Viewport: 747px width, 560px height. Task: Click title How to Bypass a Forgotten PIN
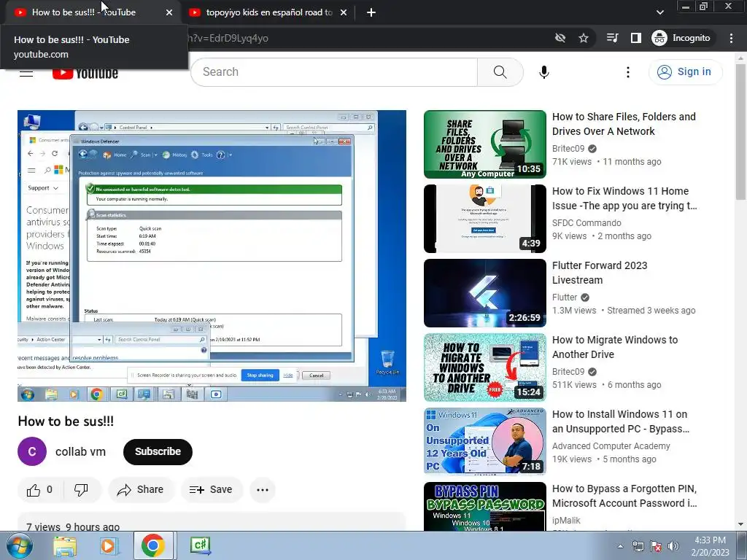[x=624, y=496]
